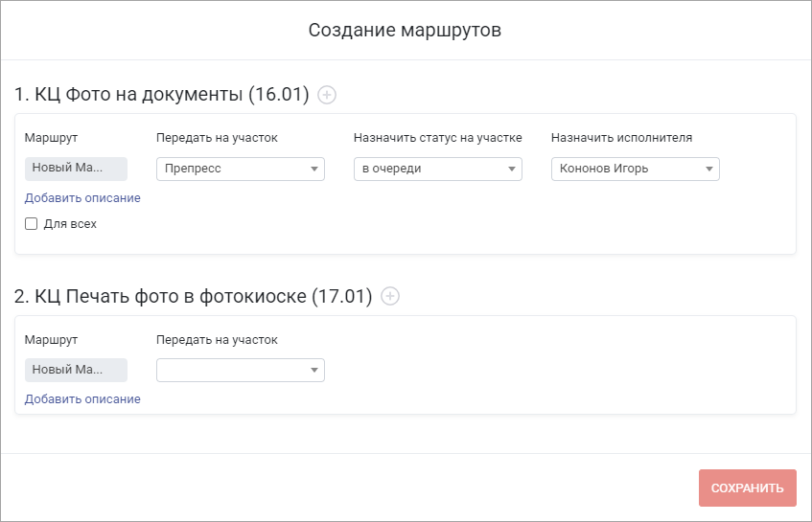
Task: Click Добавить описание link under second route
Action: pos(82,399)
